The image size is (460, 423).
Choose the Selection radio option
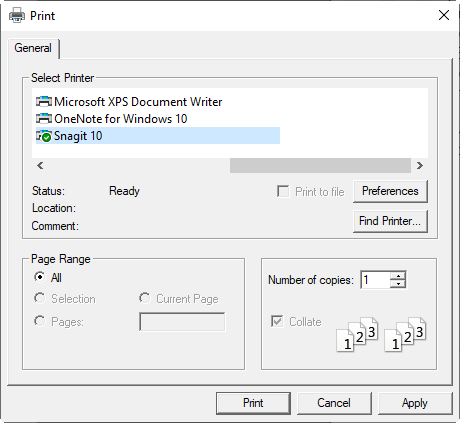(40, 298)
